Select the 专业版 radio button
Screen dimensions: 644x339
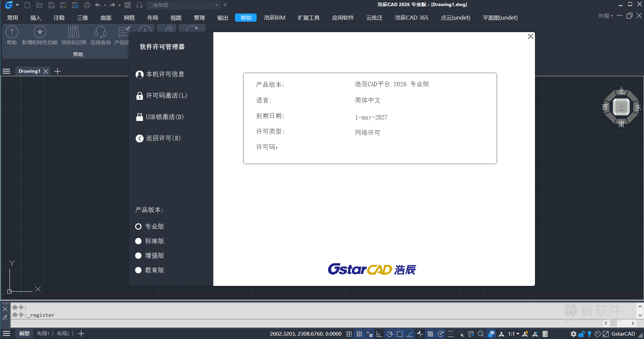click(x=138, y=226)
